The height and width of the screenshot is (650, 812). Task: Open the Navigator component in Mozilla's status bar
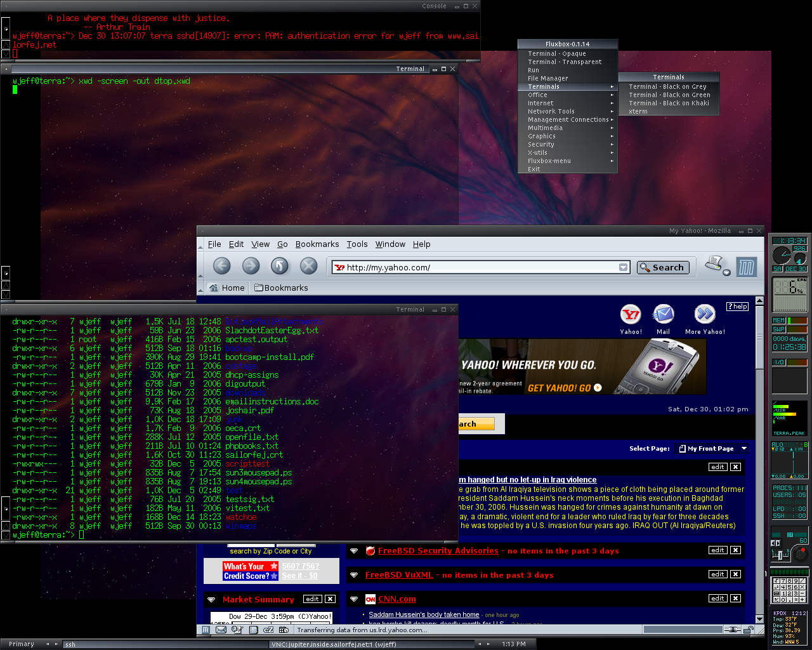pos(206,630)
